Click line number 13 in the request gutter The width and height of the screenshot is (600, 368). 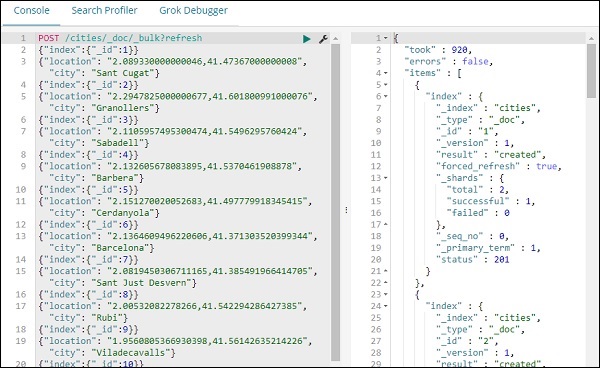tap(21, 236)
